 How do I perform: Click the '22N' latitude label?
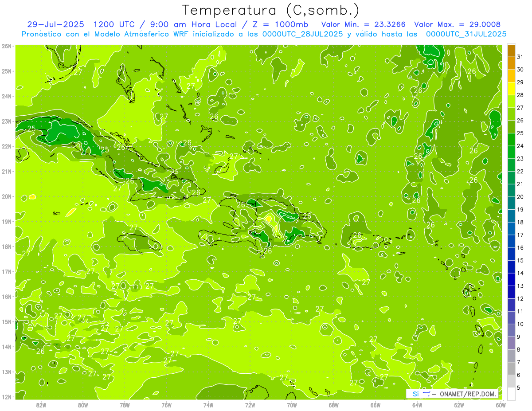coord(6,146)
